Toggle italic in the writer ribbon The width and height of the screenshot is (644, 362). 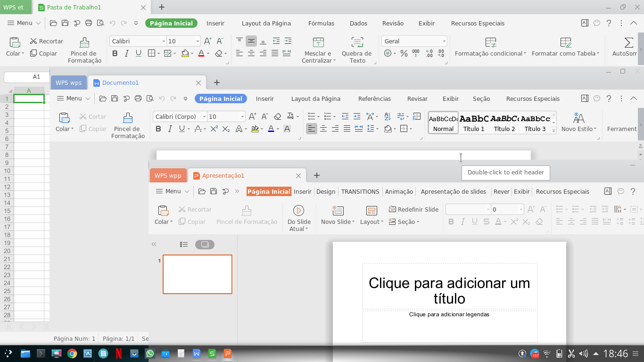click(x=170, y=129)
